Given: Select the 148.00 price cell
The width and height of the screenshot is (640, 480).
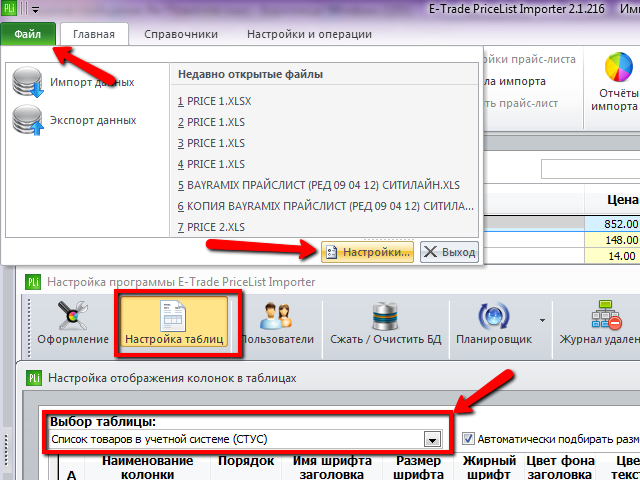Looking at the screenshot, I should click(x=612, y=240).
